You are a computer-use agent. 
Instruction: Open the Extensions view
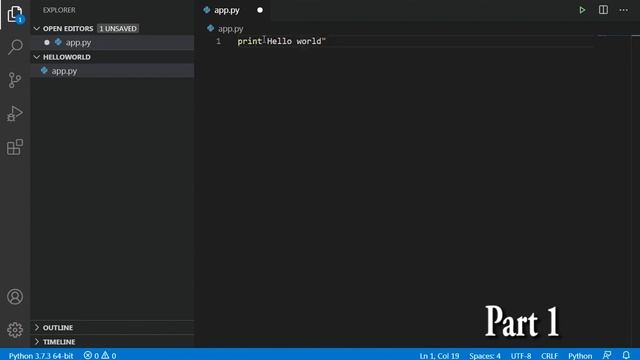pyautogui.click(x=15, y=147)
